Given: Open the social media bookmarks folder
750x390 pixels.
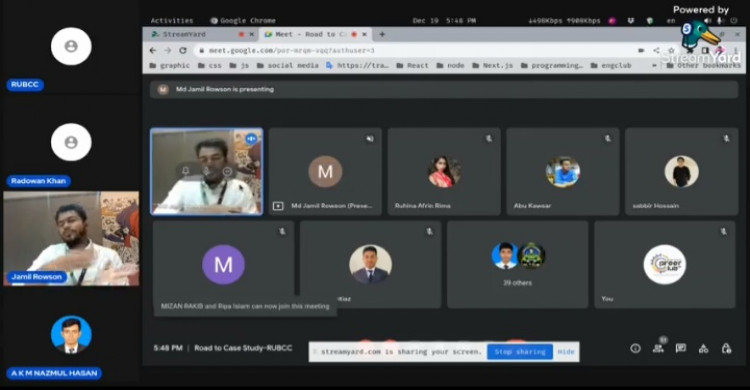Looking at the screenshot, I should pos(287,66).
